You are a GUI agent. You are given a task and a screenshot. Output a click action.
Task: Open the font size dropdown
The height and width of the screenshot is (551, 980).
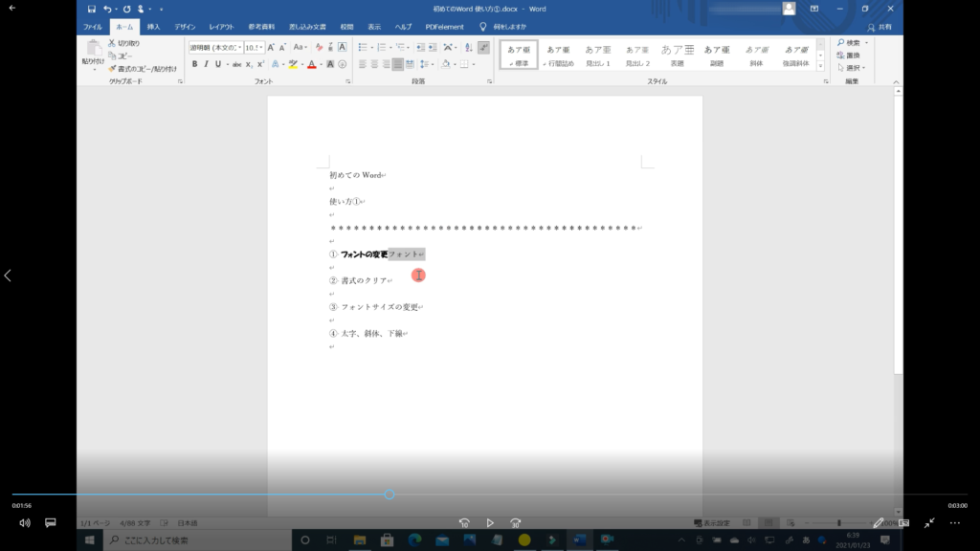tap(261, 47)
